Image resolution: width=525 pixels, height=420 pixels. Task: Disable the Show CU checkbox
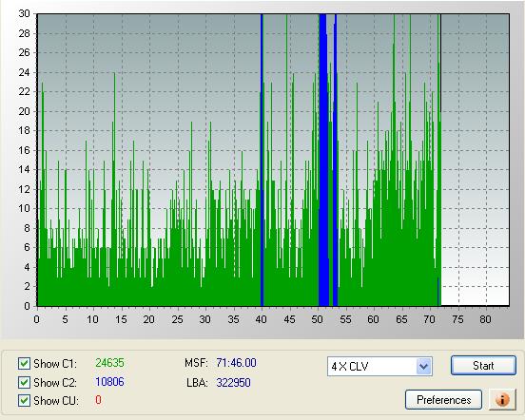[24, 401]
